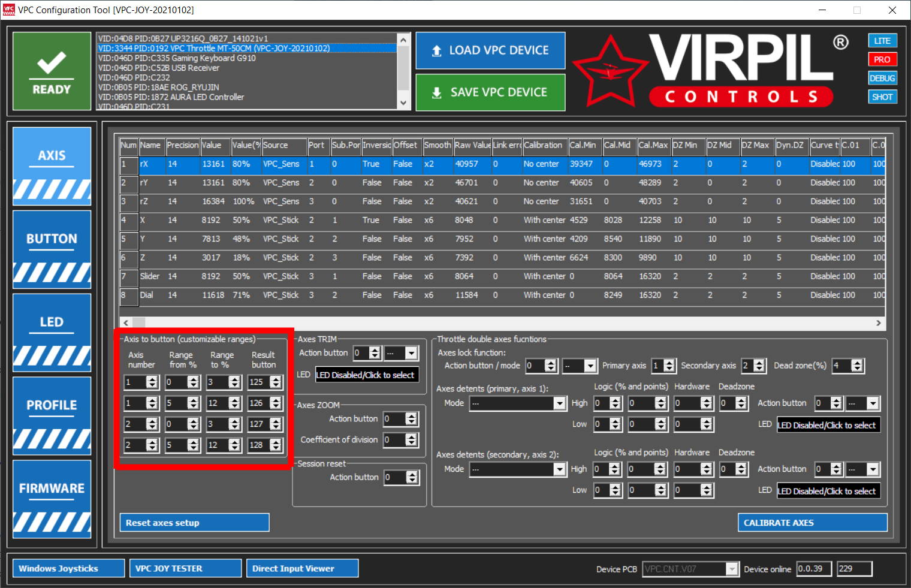Start CALIBRATE AXES
The width and height of the screenshot is (911, 588).
click(812, 523)
